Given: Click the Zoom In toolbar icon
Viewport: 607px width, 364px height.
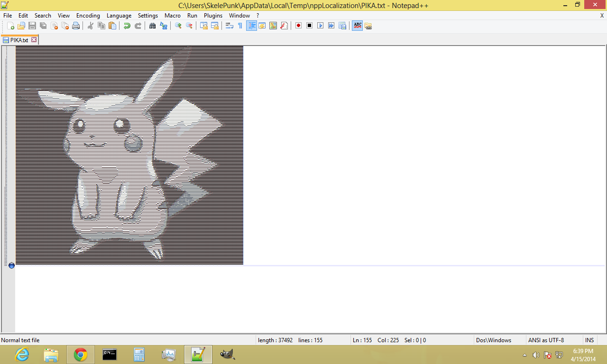Looking at the screenshot, I should [178, 26].
